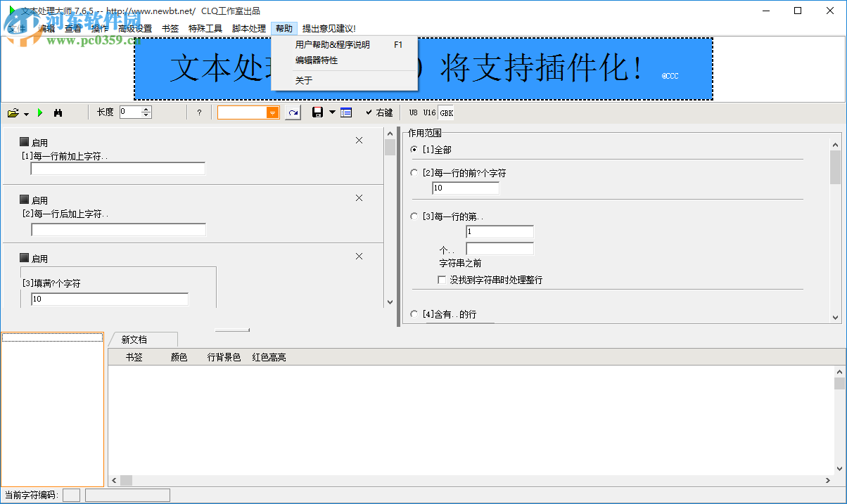Click the redo curved-arrow icon
The width and height of the screenshot is (847, 504).
pos(293,112)
